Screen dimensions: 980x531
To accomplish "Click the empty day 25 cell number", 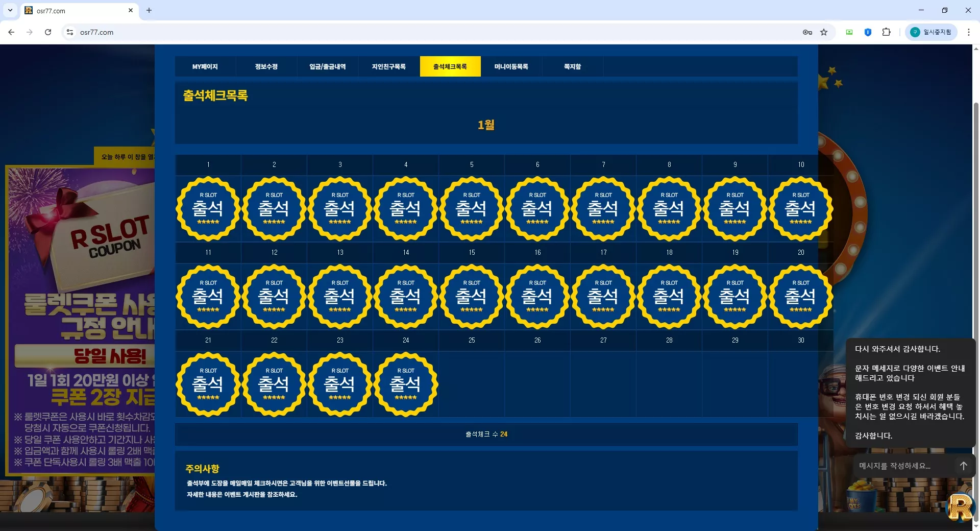I will pos(472,340).
